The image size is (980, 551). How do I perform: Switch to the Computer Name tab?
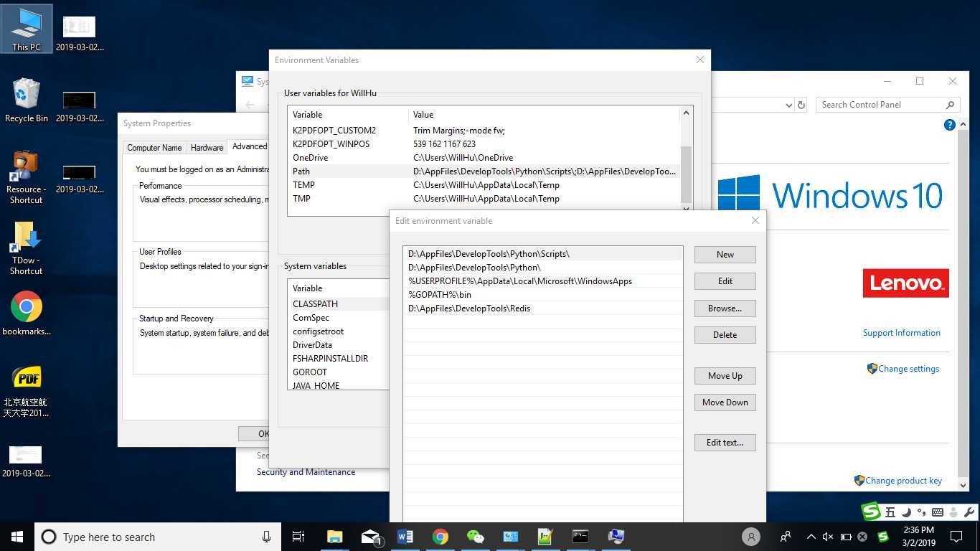tap(154, 148)
